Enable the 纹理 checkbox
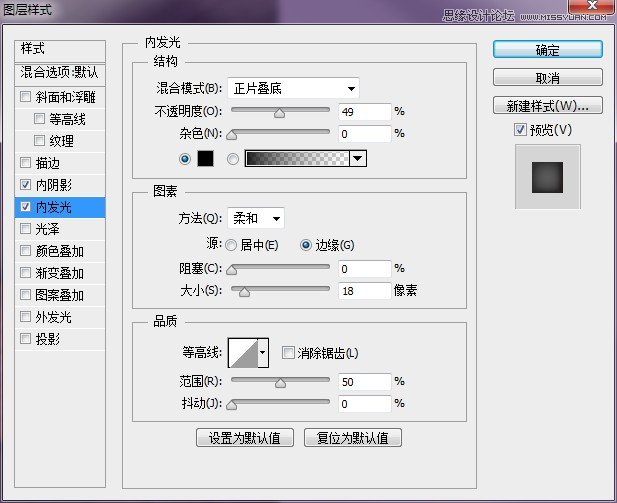 (39, 141)
